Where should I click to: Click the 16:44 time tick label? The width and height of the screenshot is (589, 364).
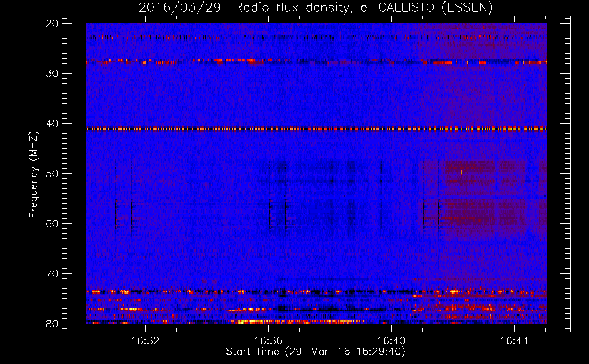tap(514, 341)
